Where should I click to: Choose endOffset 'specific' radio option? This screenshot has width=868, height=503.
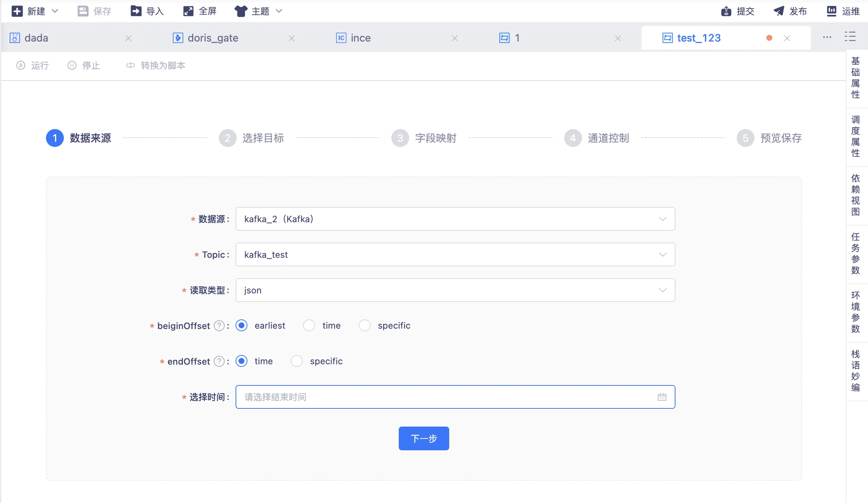coord(297,361)
